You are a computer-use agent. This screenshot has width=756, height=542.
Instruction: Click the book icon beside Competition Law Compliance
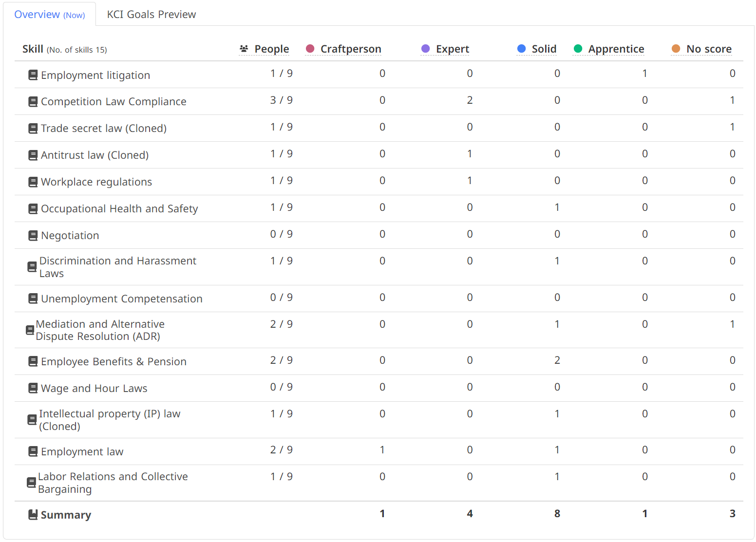(33, 101)
